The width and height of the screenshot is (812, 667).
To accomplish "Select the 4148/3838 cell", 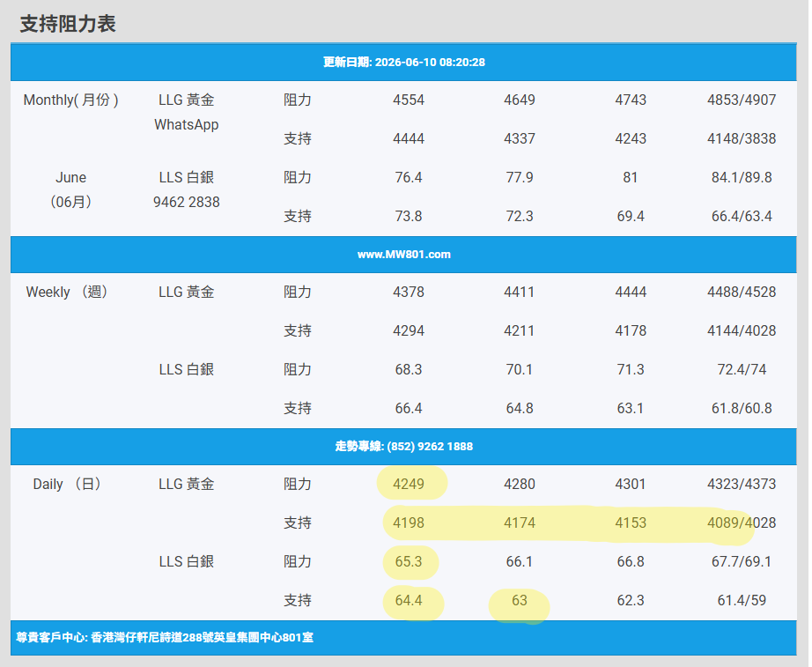I will (742, 138).
